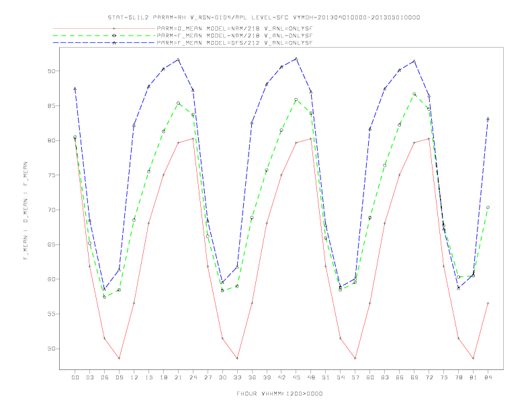Click the y-axis tick label 90
The height and width of the screenshot is (411, 532).
[x=51, y=71]
